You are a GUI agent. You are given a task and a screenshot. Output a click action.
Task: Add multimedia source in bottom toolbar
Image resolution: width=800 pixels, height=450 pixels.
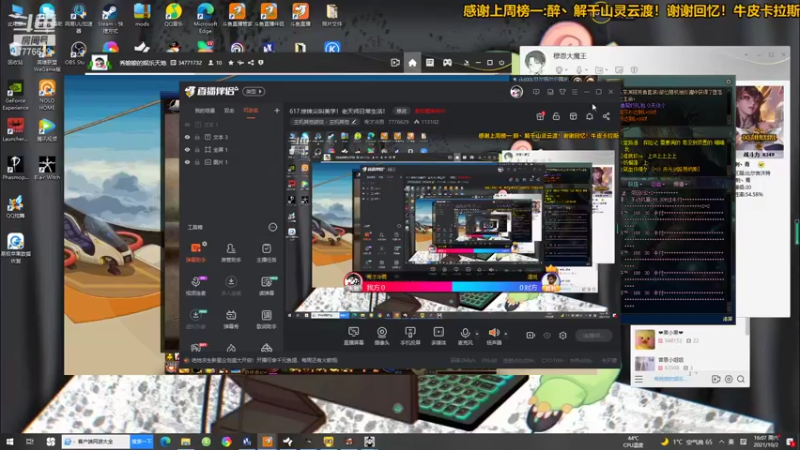click(439, 336)
